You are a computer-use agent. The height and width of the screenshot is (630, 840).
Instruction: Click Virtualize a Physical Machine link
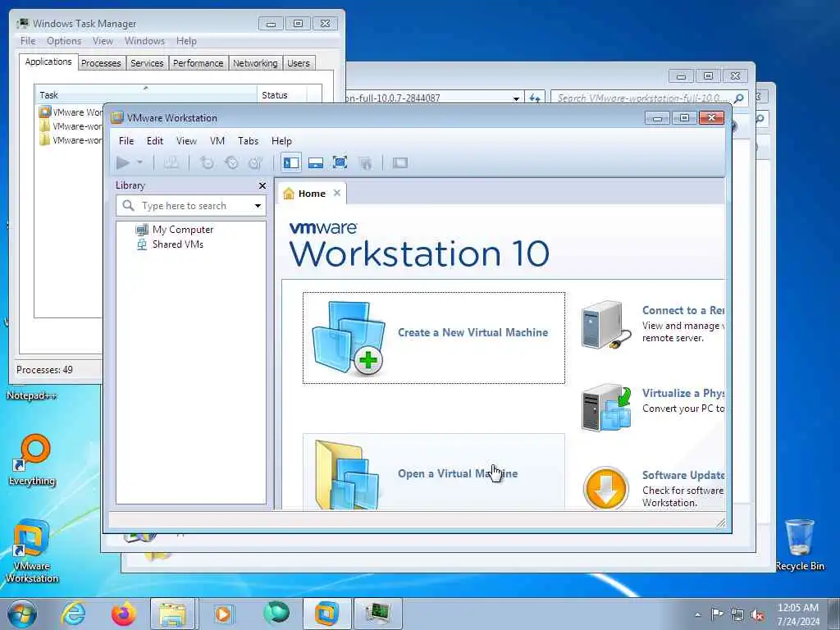683,393
